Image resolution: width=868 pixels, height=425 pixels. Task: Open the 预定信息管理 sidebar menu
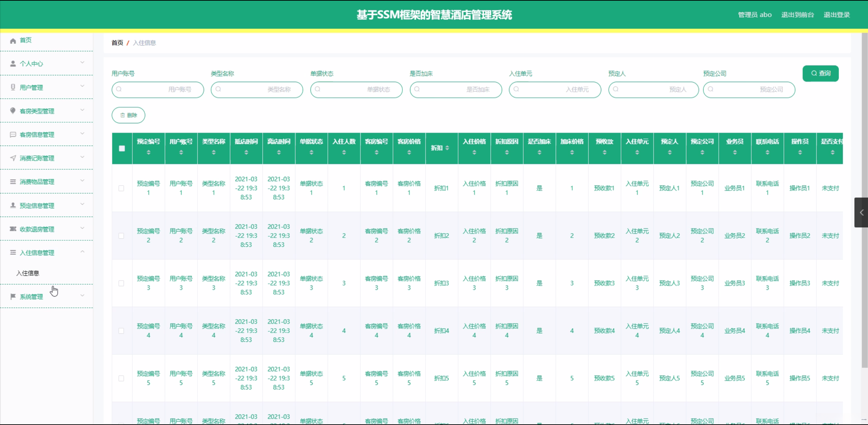37,206
